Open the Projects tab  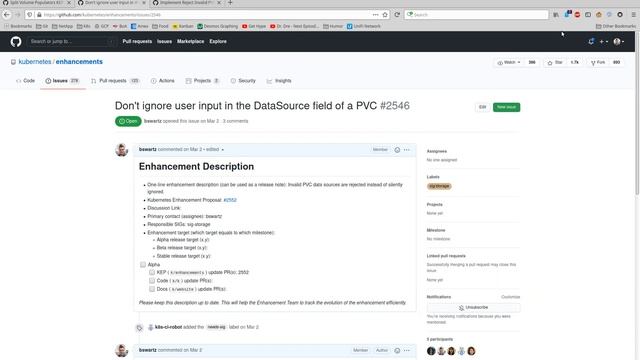point(202,81)
